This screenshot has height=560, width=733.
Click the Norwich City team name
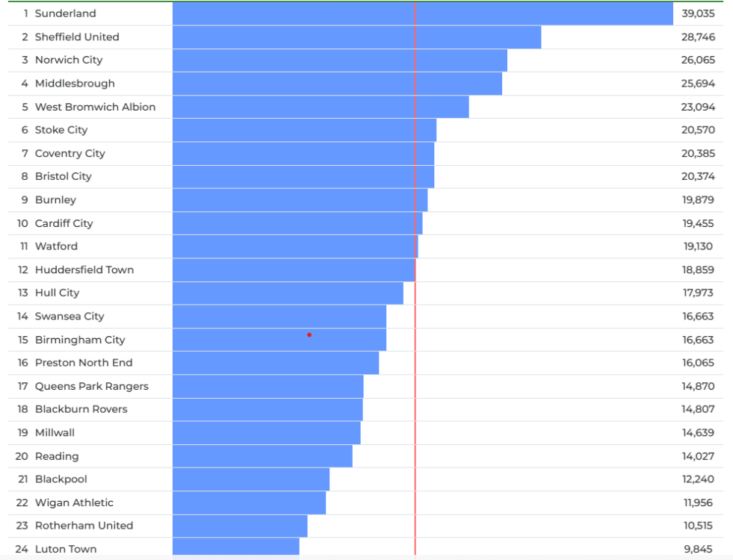[69, 60]
